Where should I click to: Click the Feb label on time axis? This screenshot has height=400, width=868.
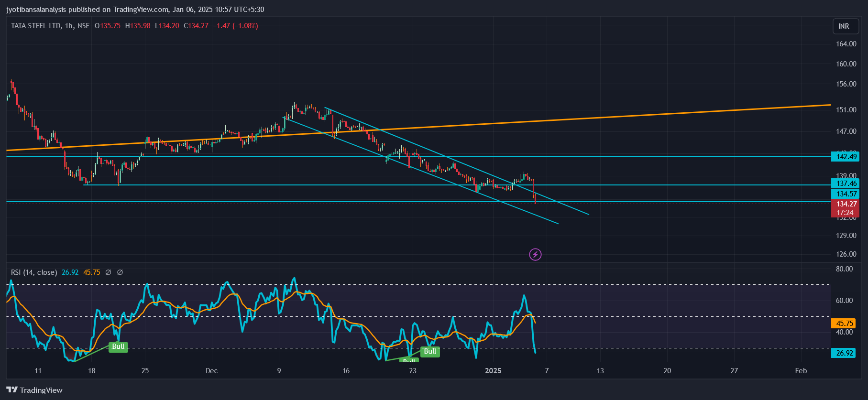pyautogui.click(x=801, y=371)
